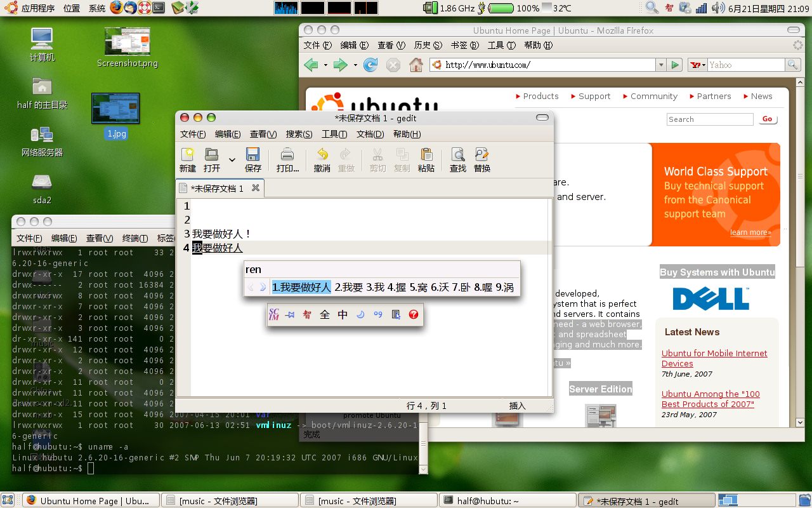The image size is (812, 508).
Task: Click Firefox Back arrow button
Action: click(x=311, y=65)
